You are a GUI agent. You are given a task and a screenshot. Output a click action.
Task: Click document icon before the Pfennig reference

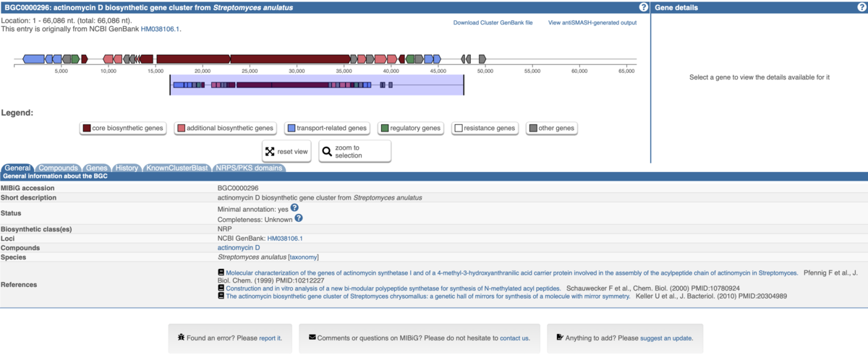coord(221,273)
